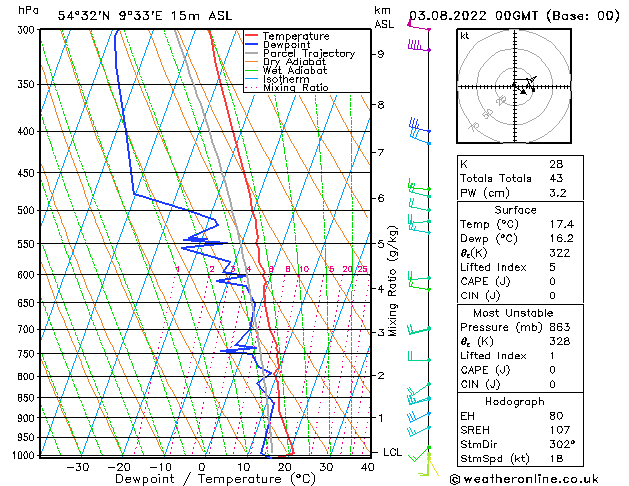Viewport: 629px width, 486px height.
Task: Click the SREH value 107
Action: point(560,430)
